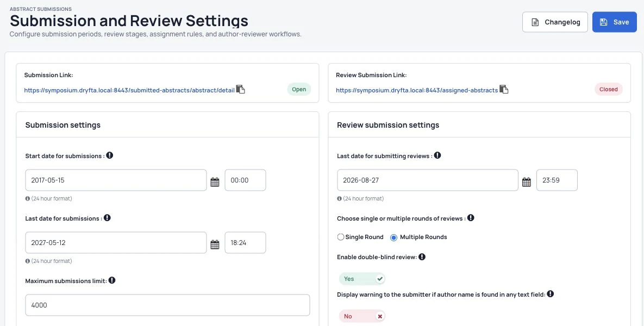The height and width of the screenshot is (326, 644).
Task: Open the submitted-abstracts submission link
Action: (129, 90)
